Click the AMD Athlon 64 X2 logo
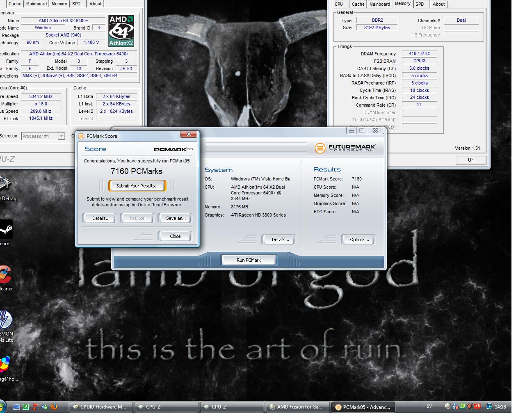The width and height of the screenshot is (525, 420). (121, 31)
